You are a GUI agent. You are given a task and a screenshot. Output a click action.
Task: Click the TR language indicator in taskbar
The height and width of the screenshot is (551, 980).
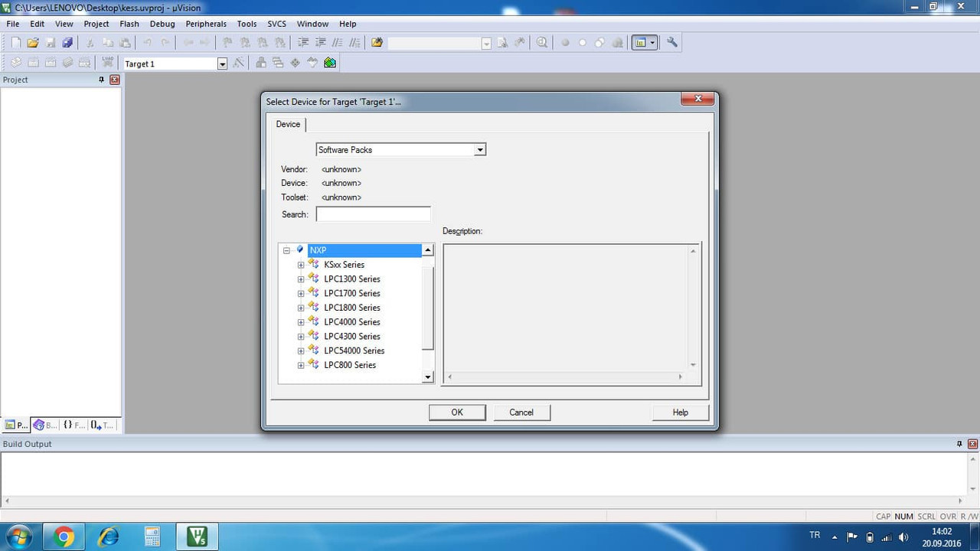[x=815, y=536]
